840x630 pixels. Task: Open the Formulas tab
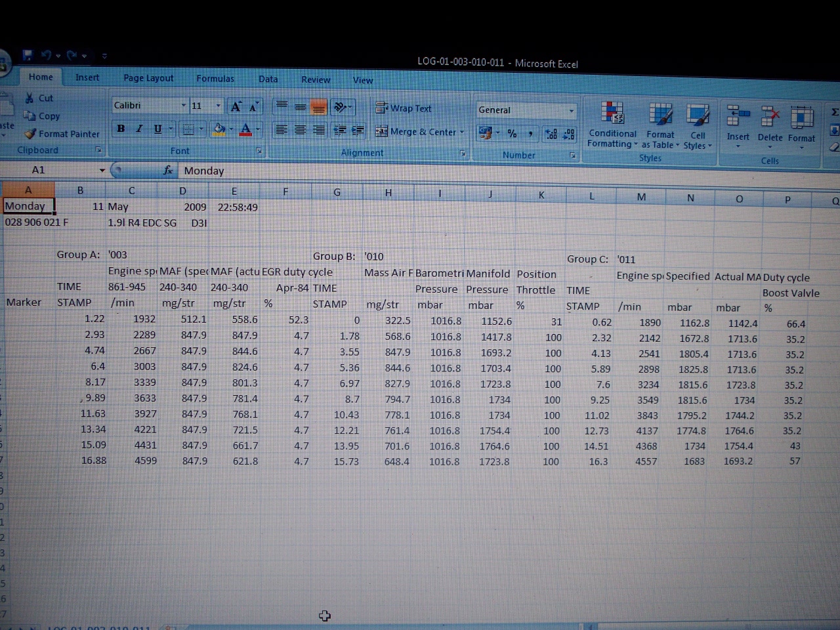coord(215,79)
